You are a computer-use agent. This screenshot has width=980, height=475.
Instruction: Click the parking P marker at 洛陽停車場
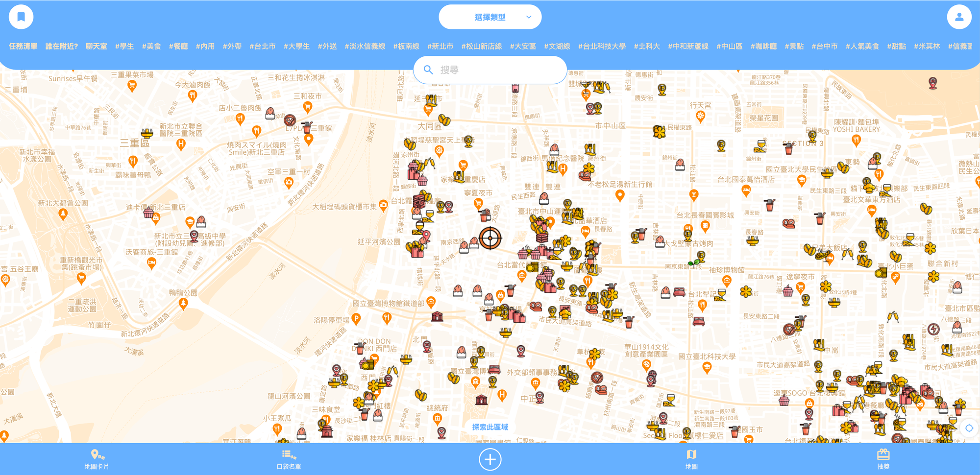coord(357,319)
